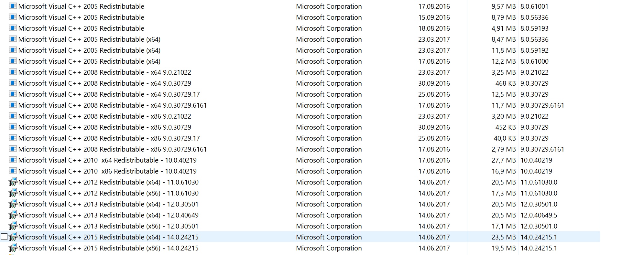Click the size value '17,3 MB'

pos(504,193)
